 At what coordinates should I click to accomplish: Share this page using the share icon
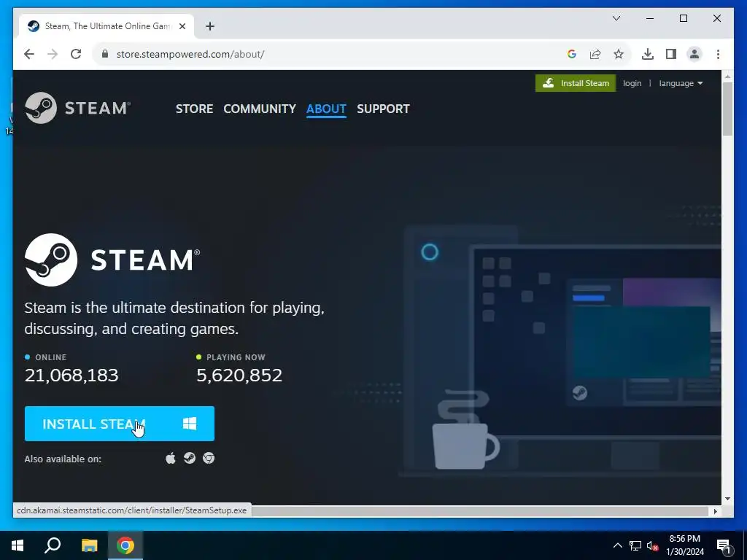click(x=595, y=54)
